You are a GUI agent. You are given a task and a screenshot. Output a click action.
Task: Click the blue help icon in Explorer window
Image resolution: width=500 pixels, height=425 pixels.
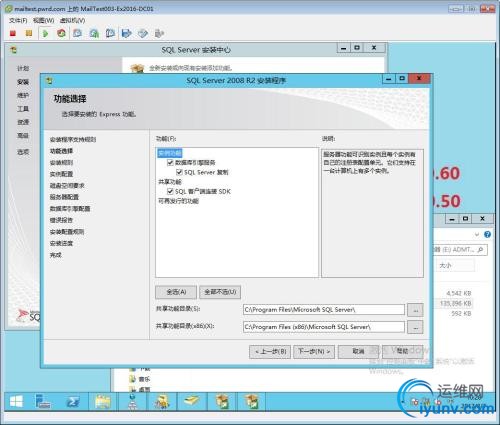[x=487, y=235]
